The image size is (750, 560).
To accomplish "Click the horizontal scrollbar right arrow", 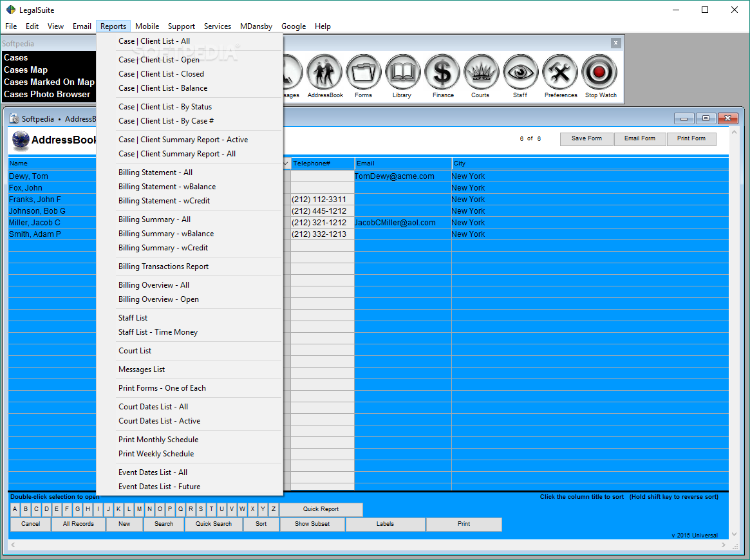I will (x=723, y=545).
